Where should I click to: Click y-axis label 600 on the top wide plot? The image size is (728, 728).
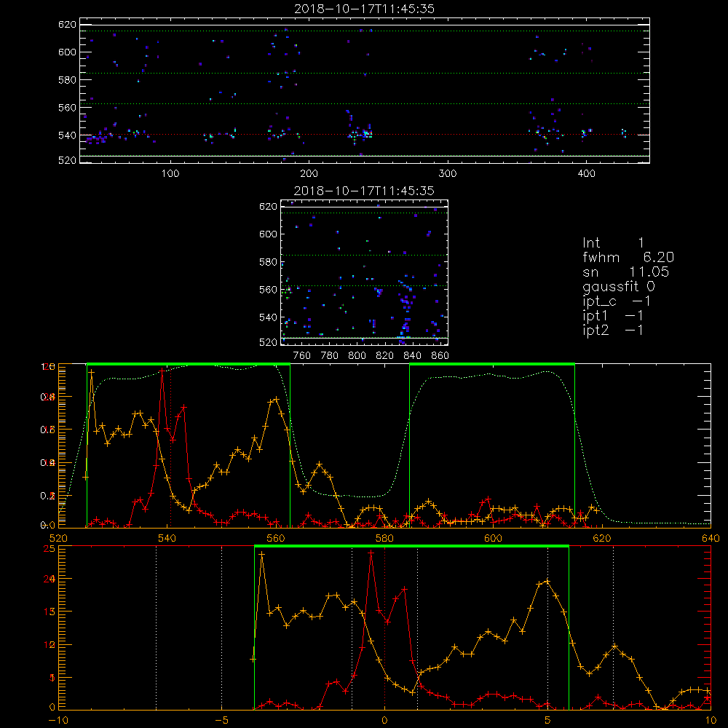[x=67, y=52]
